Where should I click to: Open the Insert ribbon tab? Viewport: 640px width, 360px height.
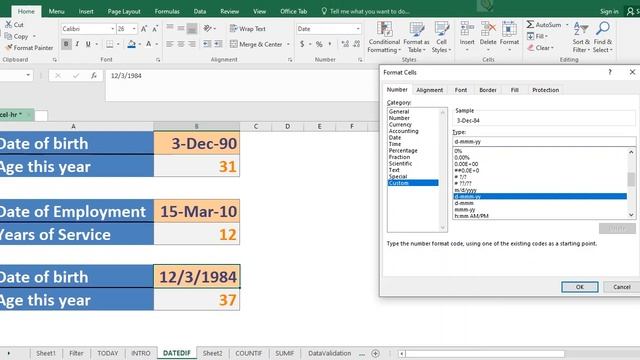(86, 11)
